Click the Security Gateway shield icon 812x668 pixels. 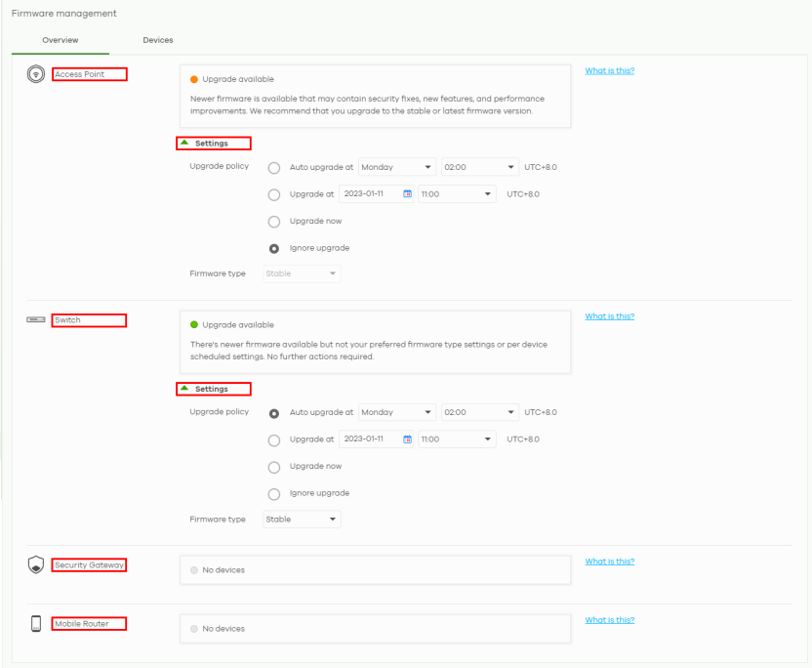[36, 565]
